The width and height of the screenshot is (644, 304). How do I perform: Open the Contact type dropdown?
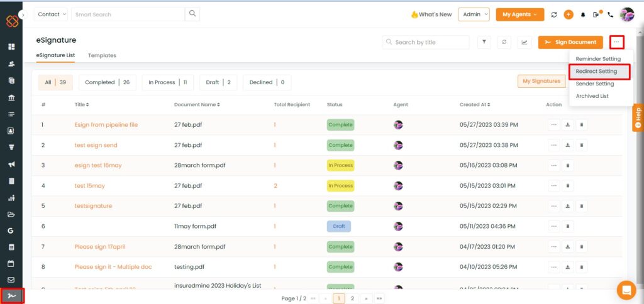[51, 14]
